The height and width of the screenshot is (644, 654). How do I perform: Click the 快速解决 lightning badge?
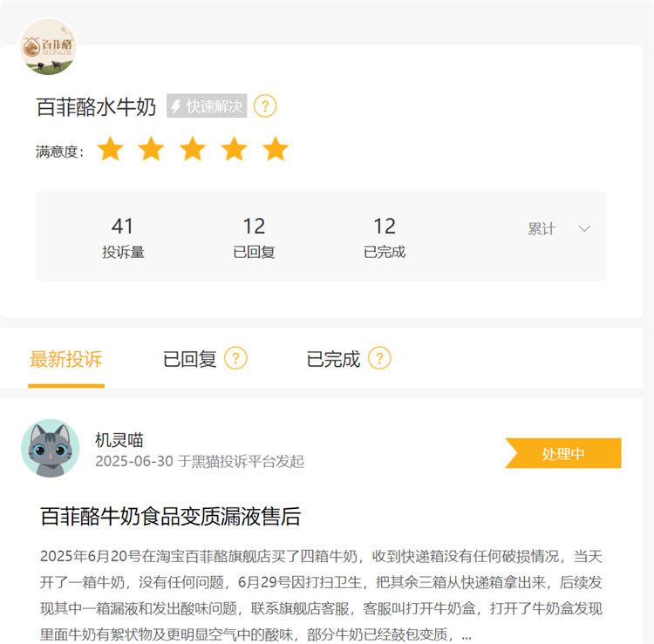tap(207, 105)
